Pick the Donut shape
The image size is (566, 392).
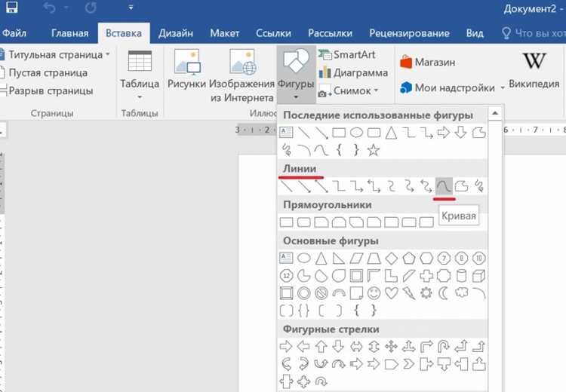coord(303,293)
